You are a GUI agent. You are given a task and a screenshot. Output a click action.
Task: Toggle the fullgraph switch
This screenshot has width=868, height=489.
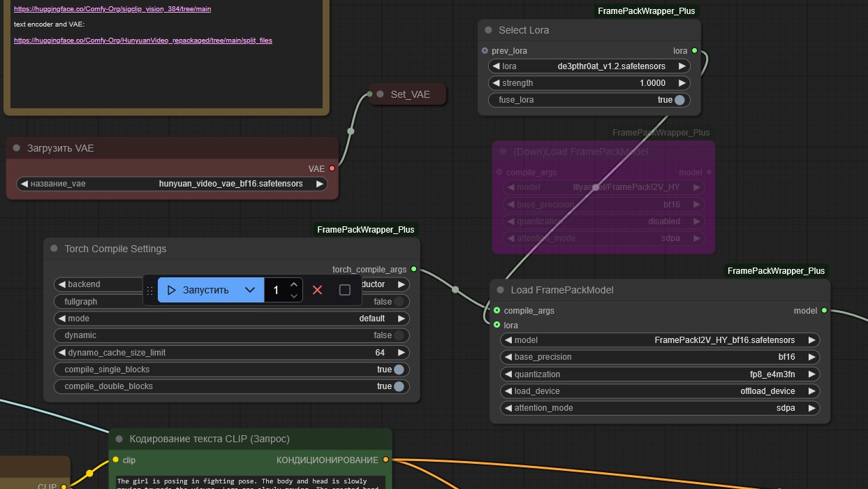[399, 302]
